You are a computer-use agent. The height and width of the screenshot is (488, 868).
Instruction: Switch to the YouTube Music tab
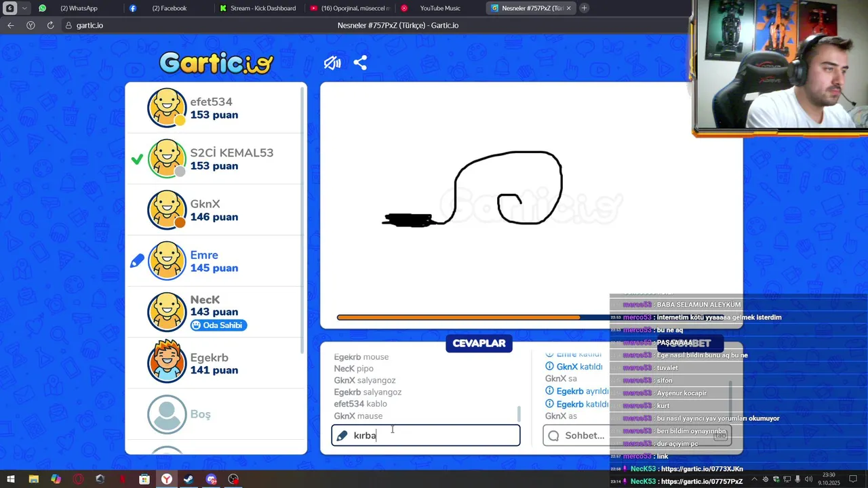(439, 8)
